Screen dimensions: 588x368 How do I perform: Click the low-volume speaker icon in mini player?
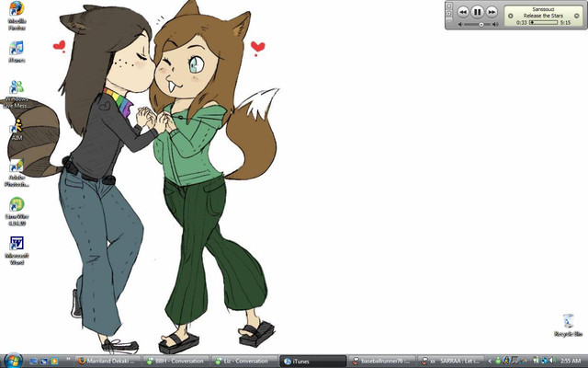(460, 25)
